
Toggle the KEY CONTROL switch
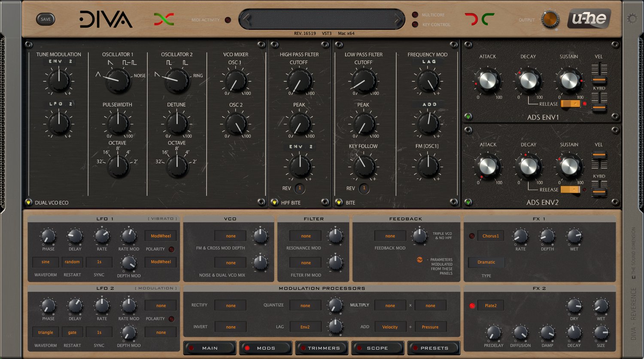pyautogui.click(x=415, y=24)
